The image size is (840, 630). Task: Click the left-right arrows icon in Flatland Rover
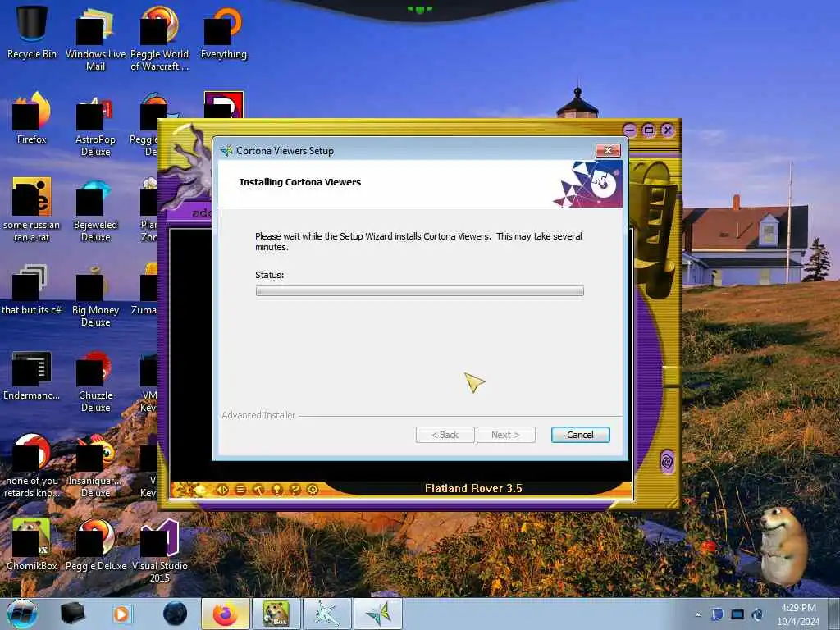[x=222, y=489]
